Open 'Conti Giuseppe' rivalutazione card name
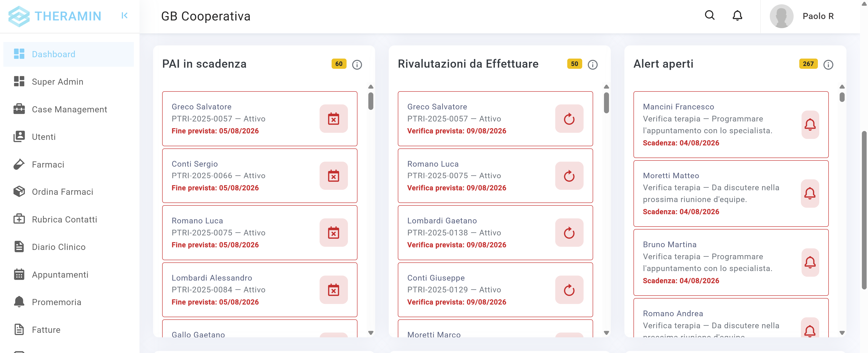Image resolution: width=868 pixels, height=353 pixels. click(436, 278)
